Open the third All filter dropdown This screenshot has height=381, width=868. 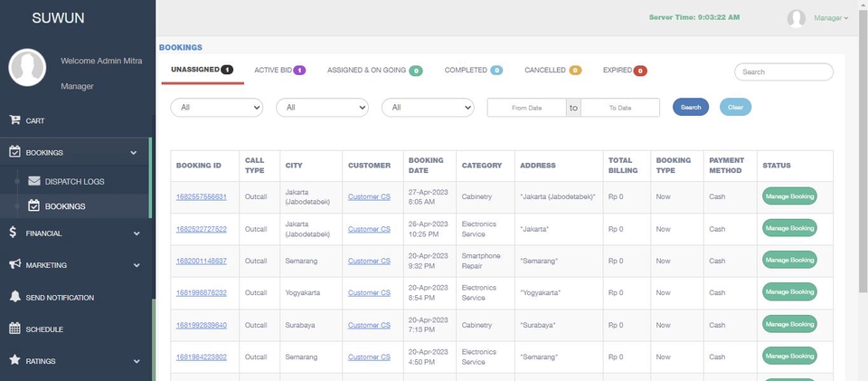pos(428,108)
